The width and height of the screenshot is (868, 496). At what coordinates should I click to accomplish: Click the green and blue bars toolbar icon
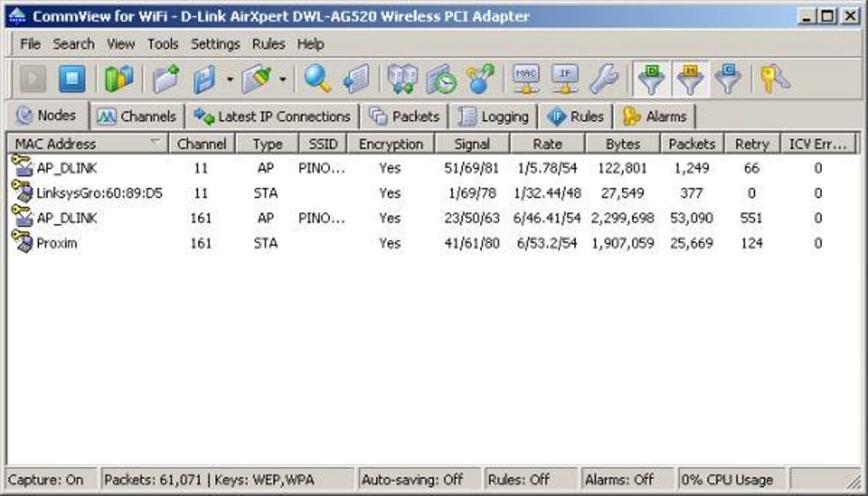[119, 78]
